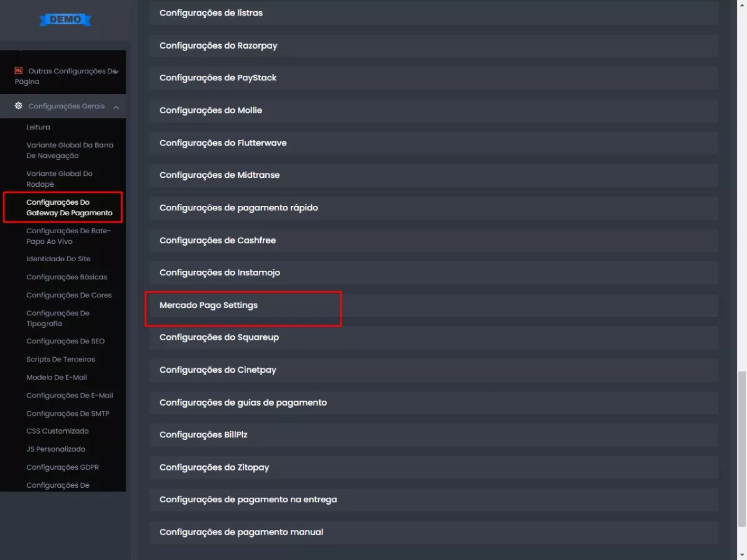This screenshot has width=747, height=560.
Task: Open CSS Customizado in the sidebar
Action: (58, 431)
